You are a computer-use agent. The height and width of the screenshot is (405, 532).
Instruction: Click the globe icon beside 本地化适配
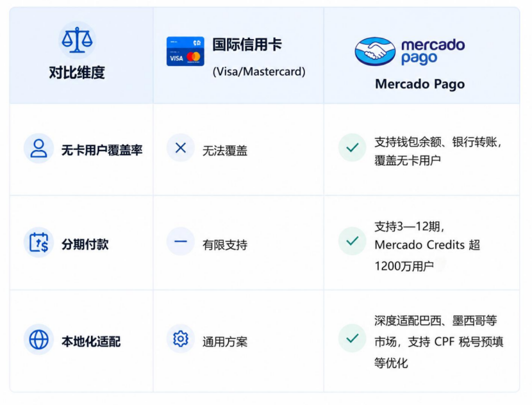[38, 340]
